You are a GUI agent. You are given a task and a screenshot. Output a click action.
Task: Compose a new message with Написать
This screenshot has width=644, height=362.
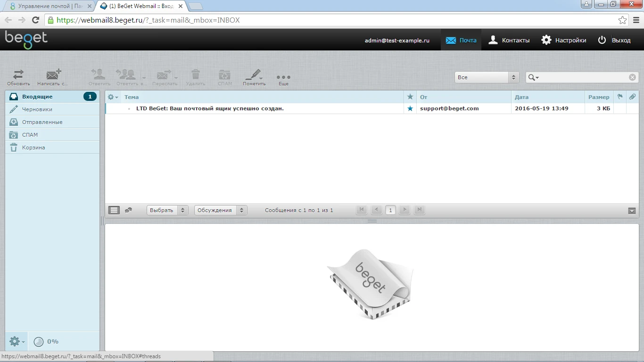(53, 75)
